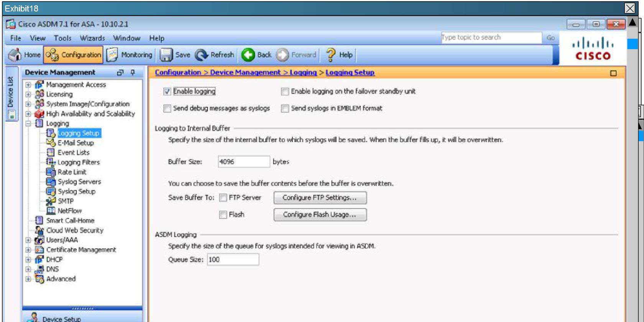The width and height of the screenshot is (644, 322).
Task: Click the Management Access tree icon
Action: (x=39, y=84)
